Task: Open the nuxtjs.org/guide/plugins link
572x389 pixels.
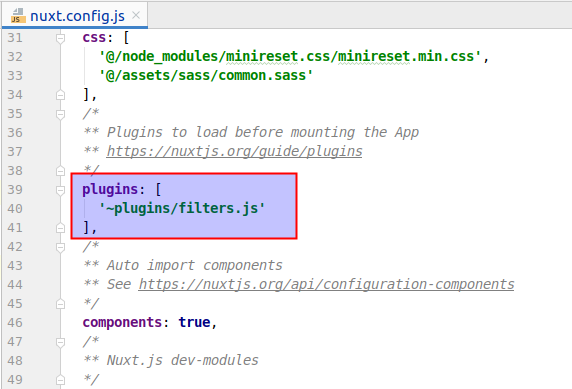Action: [x=235, y=151]
